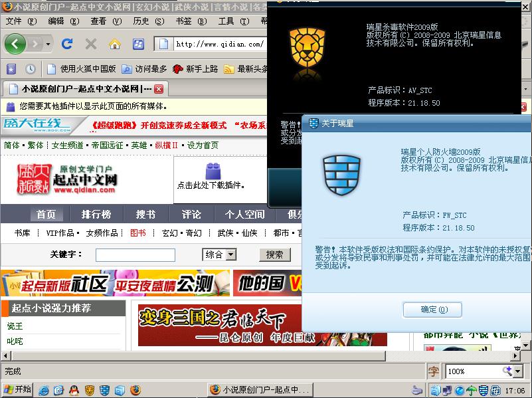Open the 使用火狐中国版 bookmark
The width and height of the screenshot is (532, 398).
(82, 69)
